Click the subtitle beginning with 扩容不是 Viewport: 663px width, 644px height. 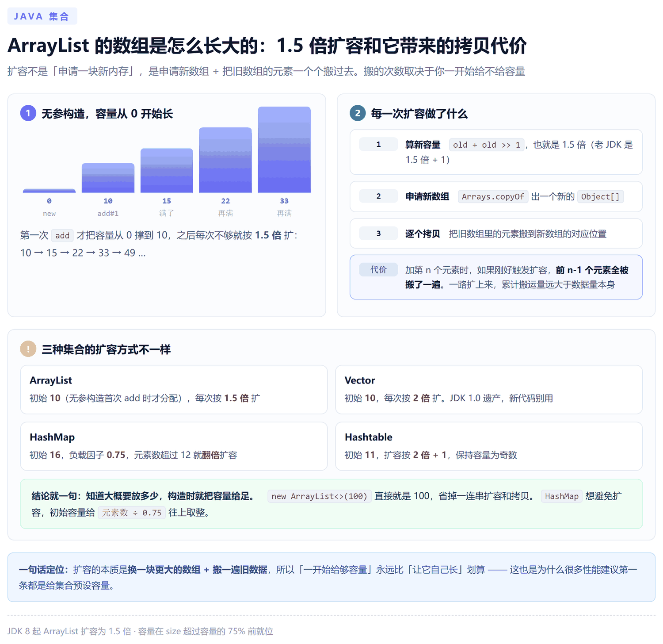coord(266,71)
